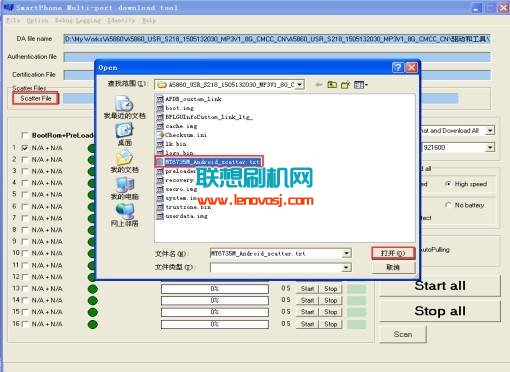Expand the file name 文件名 dropdown arrow

pyautogui.click(x=347, y=253)
